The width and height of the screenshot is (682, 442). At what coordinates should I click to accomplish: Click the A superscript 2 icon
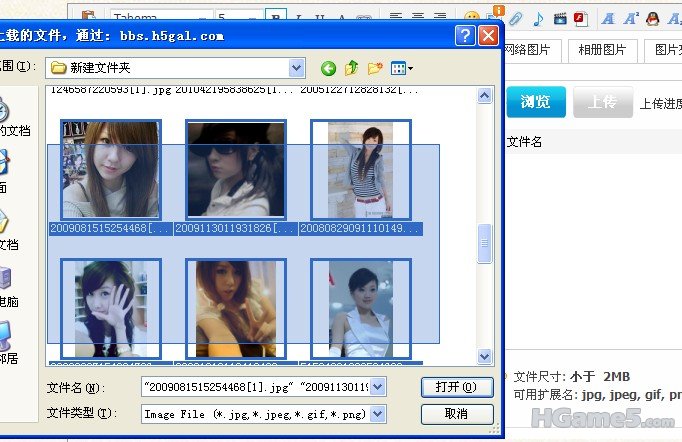631,19
